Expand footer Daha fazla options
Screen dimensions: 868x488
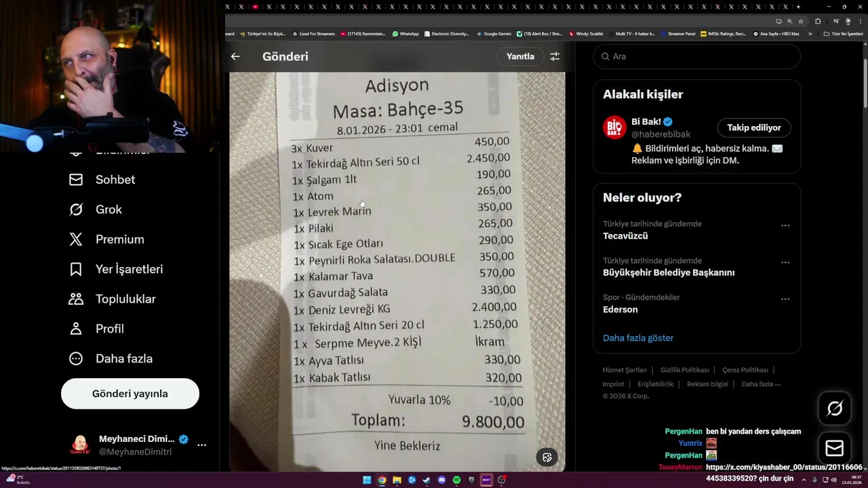coord(761,384)
